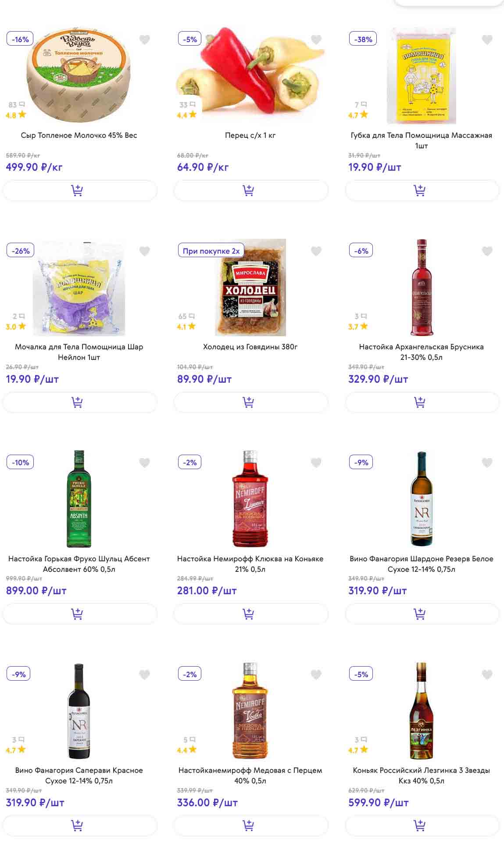Click the 4.8 star rating on cheese

(x=16, y=115)
